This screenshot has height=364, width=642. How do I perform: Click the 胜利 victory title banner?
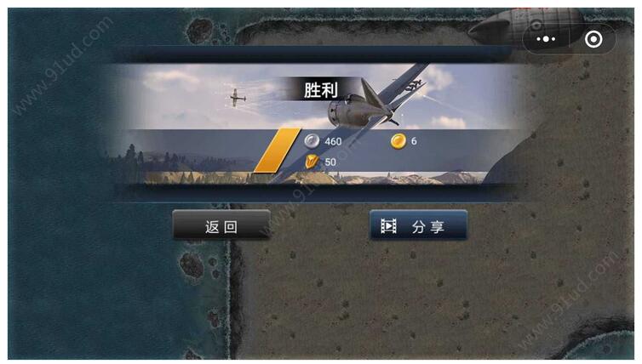pos(321,89)
